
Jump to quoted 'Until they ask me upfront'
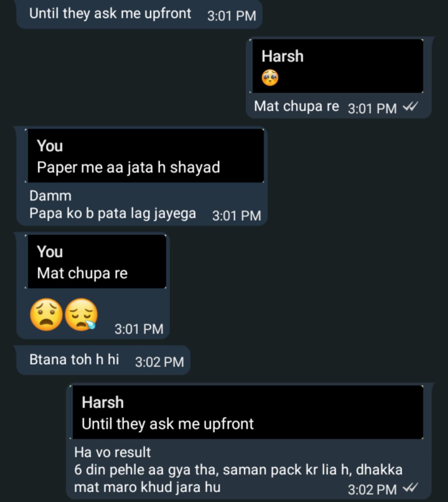(247, 412)
